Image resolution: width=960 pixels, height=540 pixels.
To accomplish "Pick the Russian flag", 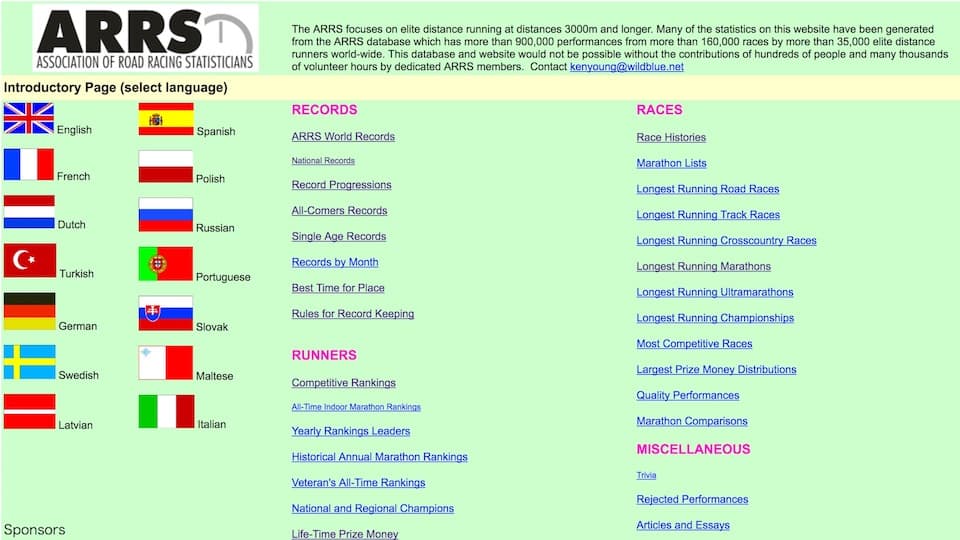I will 165,214.
